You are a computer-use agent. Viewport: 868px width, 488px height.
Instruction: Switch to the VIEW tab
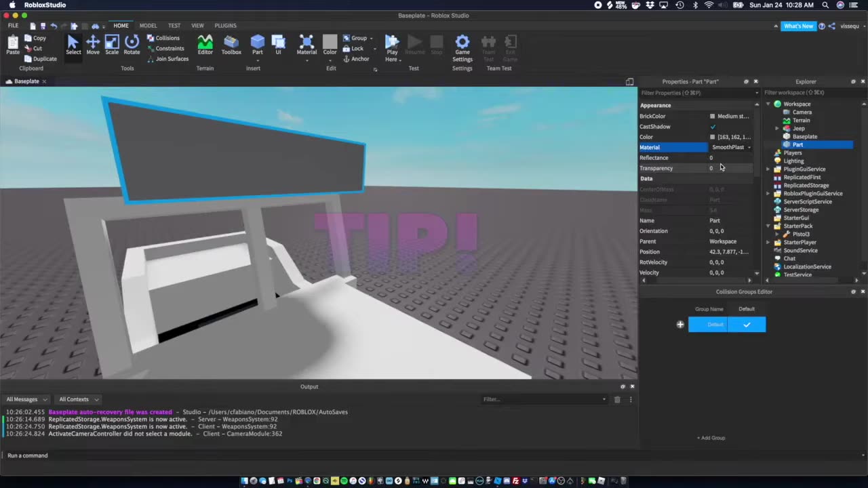point(197,26)
